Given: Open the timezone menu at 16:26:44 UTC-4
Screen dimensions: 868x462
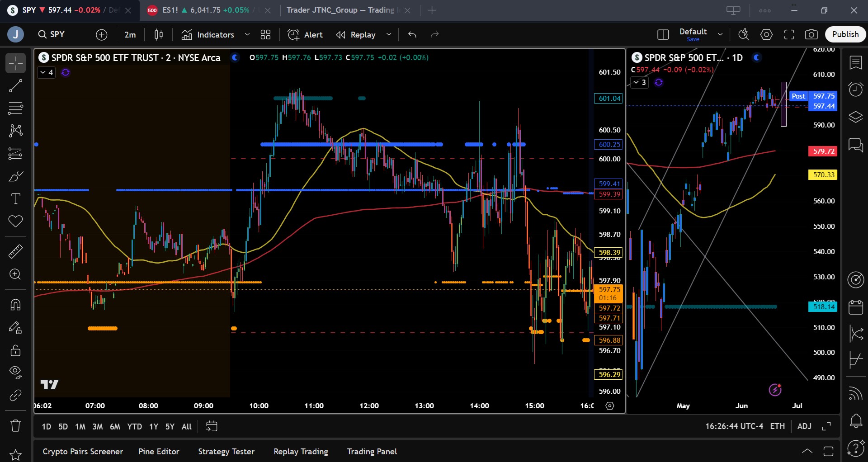Looking at the screenshot, I should (734, 426).
